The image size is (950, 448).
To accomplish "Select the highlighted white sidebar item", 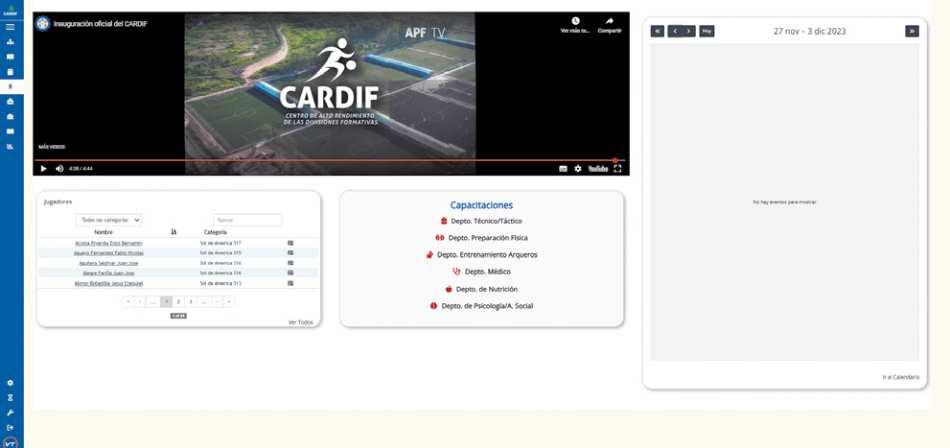I will tap(12, 87).
